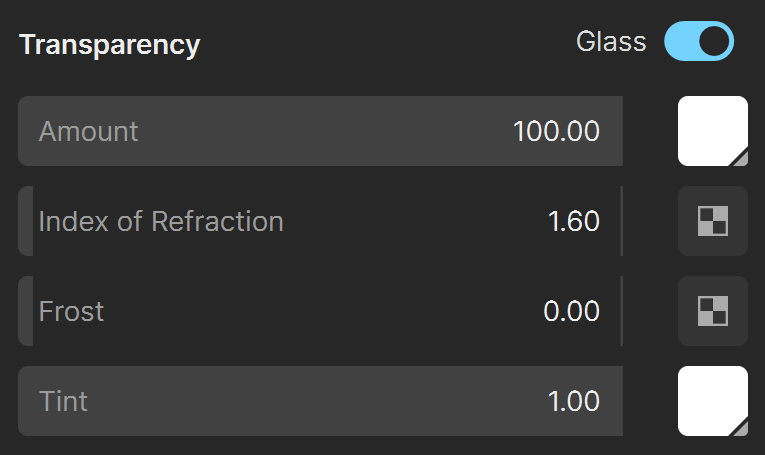Turn off the Glass toggle switch
This screenshot has width=765, height=455.
(x=699, y=41)
